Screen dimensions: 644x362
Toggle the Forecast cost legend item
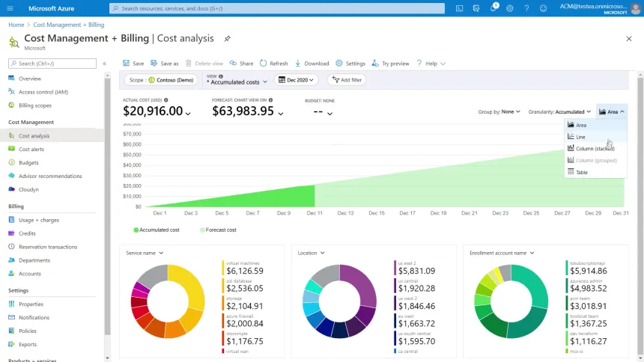[x=218, y=230]
